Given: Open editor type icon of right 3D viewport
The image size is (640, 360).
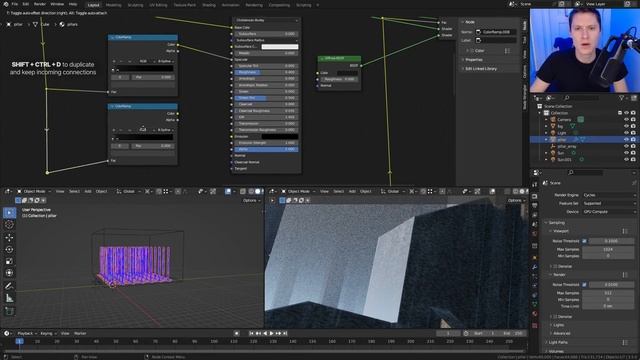Looking at the screenshot, I should point(272,191).
